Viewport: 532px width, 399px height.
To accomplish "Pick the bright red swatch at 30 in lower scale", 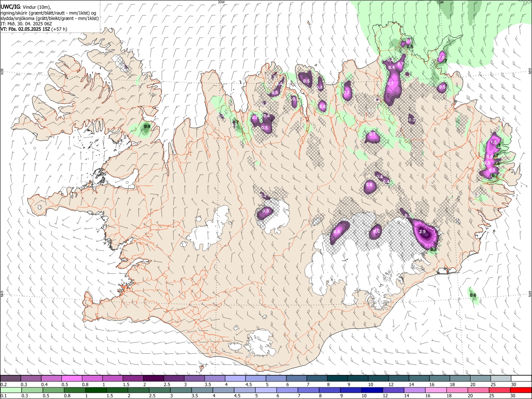I will pyautogui.click(x=521, y=390).
